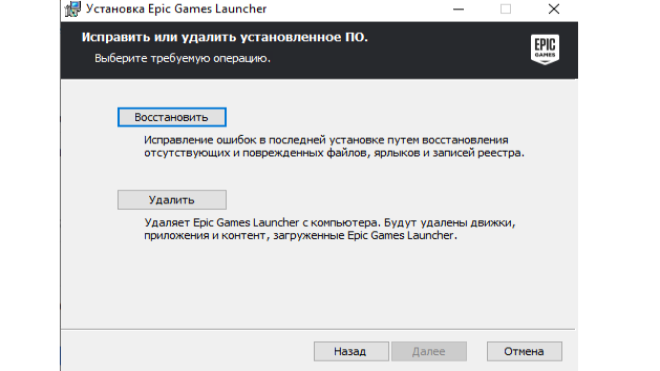Screen dimensions: 660x371
Task: Click the line starting Исправление ошибок в последней
Action: (x=326, y=140)
